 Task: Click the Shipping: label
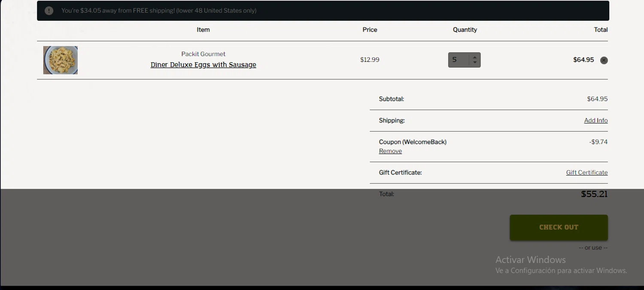[392, 121]
